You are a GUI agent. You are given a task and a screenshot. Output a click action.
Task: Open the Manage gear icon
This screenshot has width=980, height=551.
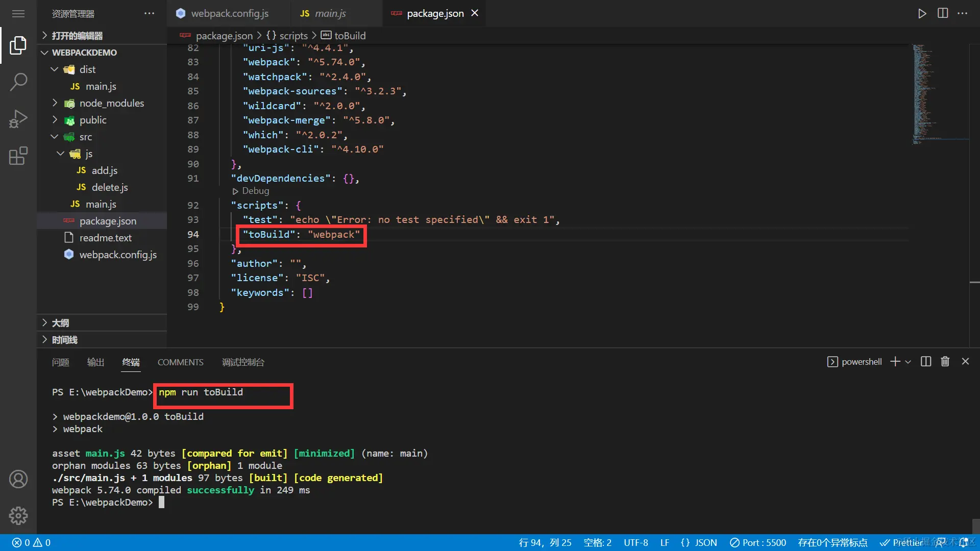click(x=18, y=516)
